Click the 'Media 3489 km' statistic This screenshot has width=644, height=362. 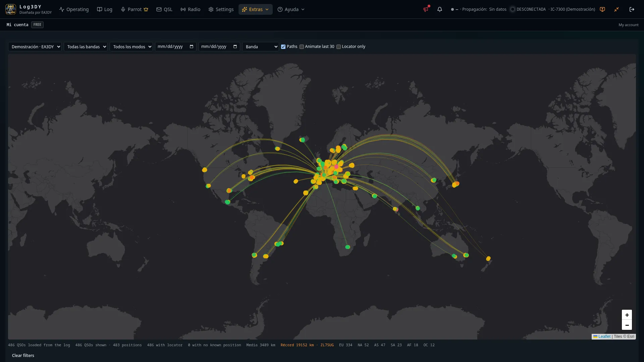click(x=261, y=345)
